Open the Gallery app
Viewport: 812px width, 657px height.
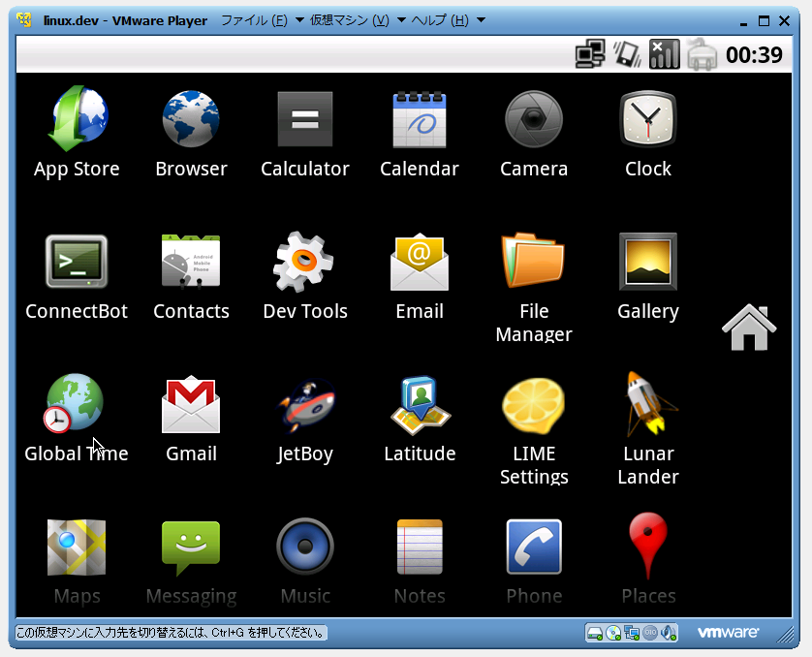pos(648,262)
